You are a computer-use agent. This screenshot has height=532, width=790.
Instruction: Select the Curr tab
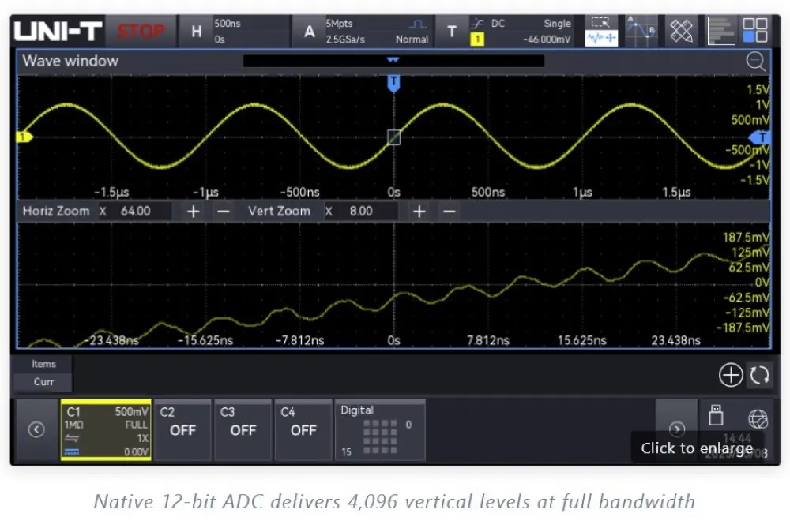tap(43, 382)
